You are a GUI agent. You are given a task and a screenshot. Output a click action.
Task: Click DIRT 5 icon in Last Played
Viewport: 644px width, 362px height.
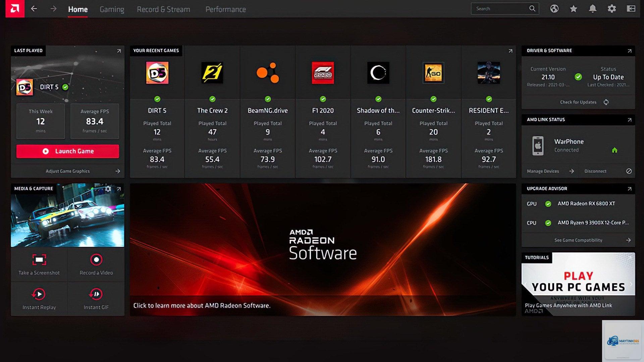25,87
